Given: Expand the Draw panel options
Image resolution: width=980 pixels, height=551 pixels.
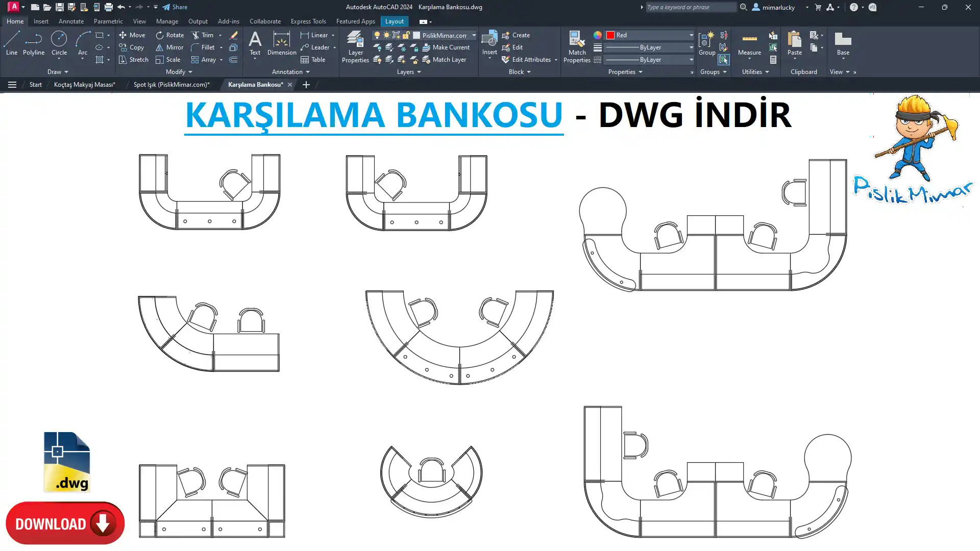Looking at the screenshot, I should coord(58,72).
